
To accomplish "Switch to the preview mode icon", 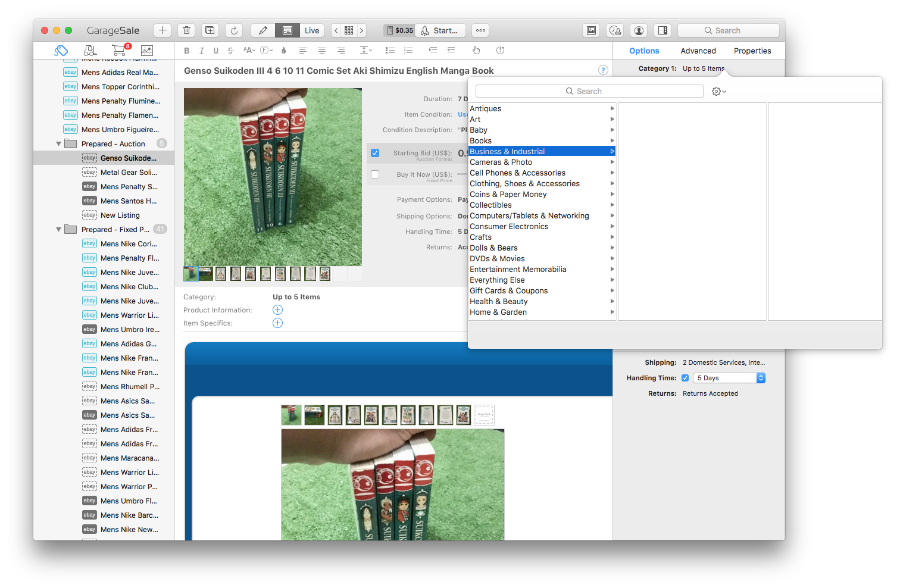I will click(x=287, y=30).
